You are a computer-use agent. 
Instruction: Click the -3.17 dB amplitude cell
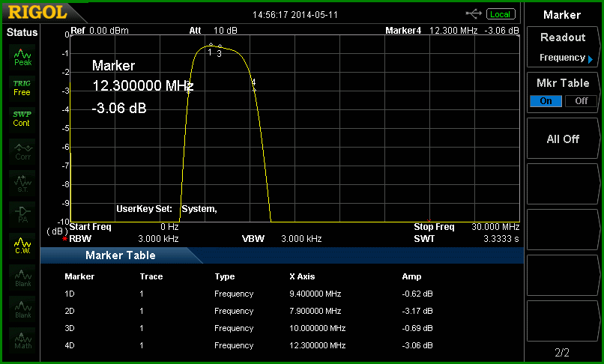point(417,311)
